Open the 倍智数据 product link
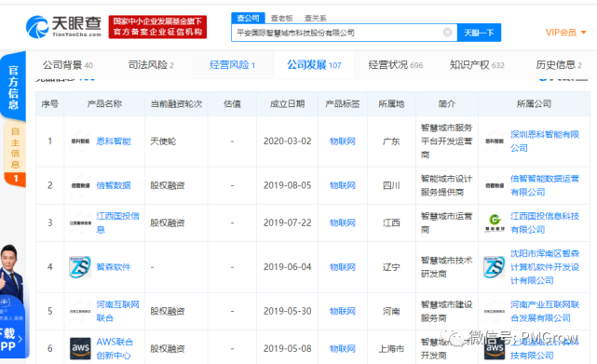 (114, 185)
